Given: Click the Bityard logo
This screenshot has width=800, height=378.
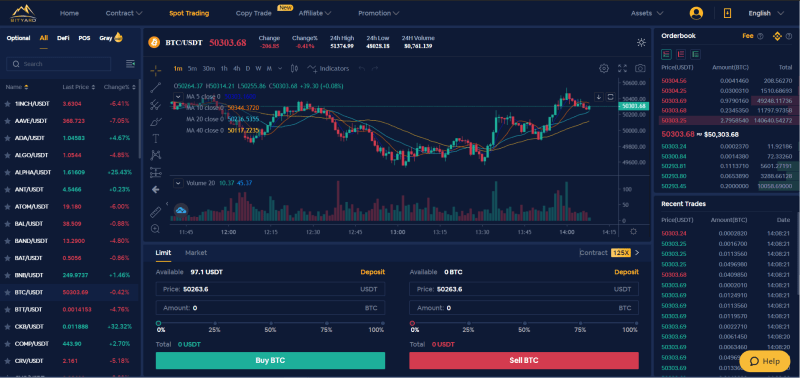Looking at the screenshot, I should (x=23, y=13).
